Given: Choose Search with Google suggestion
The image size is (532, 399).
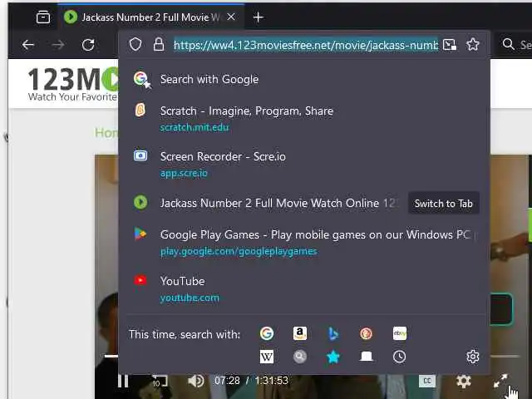Looking at the screenshot, I should point(304,80).
